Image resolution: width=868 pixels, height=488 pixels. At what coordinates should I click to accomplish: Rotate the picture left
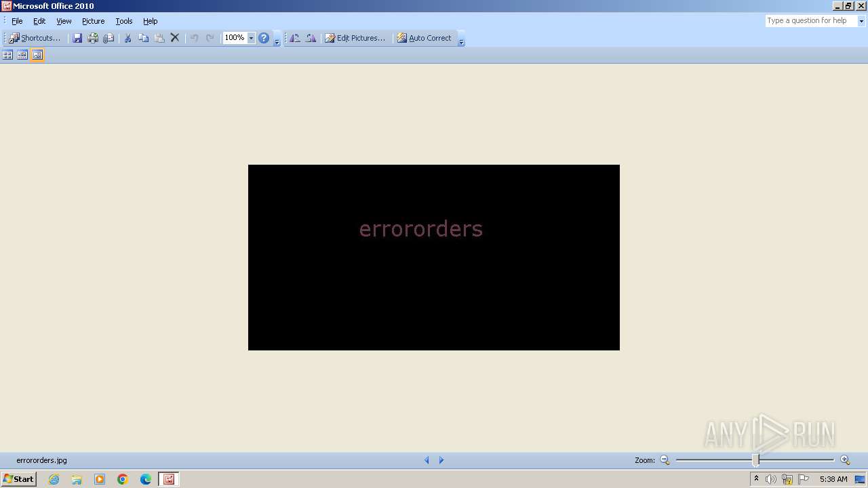point(295,38)
